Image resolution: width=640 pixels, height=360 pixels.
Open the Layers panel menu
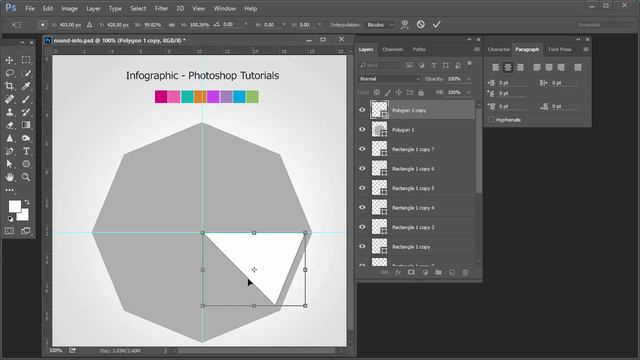(x=477, y=49)
